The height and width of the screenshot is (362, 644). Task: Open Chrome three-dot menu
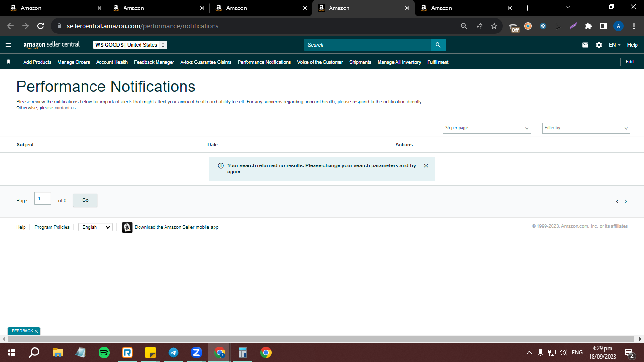click(x=633, y=26)
